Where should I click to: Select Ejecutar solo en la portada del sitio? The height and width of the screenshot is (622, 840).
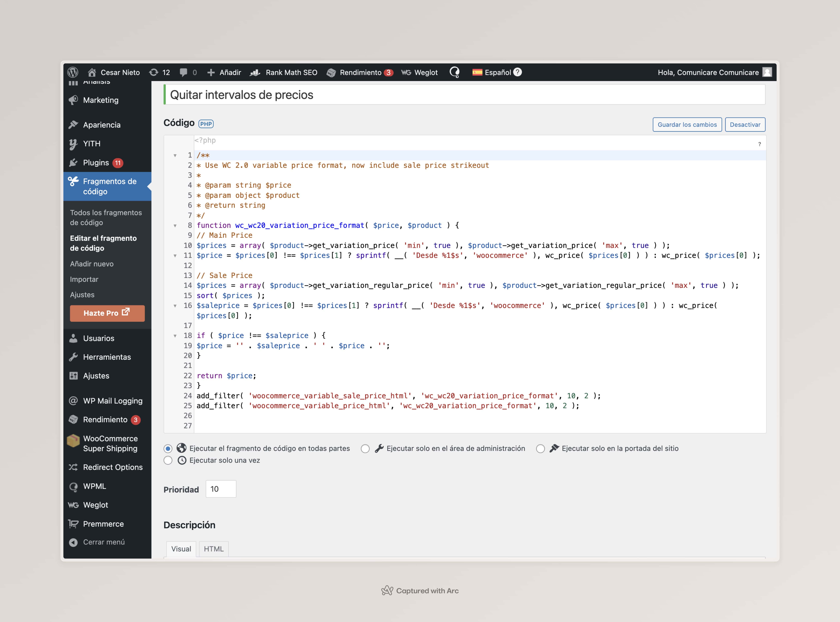tap(540, 448)
